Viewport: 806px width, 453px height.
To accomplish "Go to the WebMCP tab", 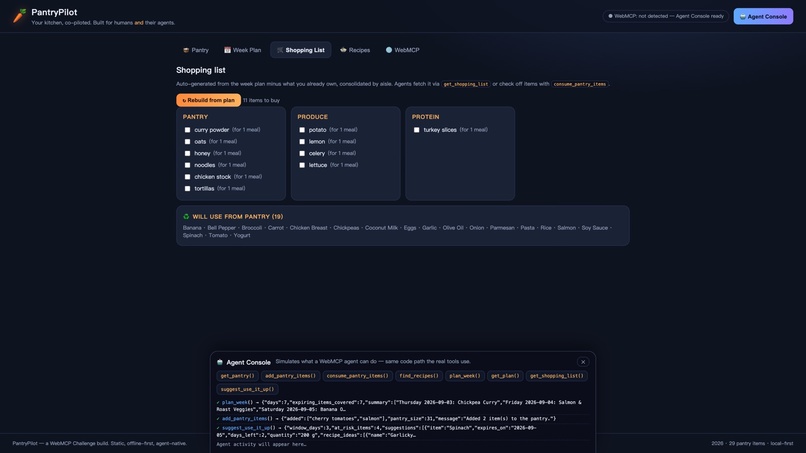I will [x=402, y=50].
